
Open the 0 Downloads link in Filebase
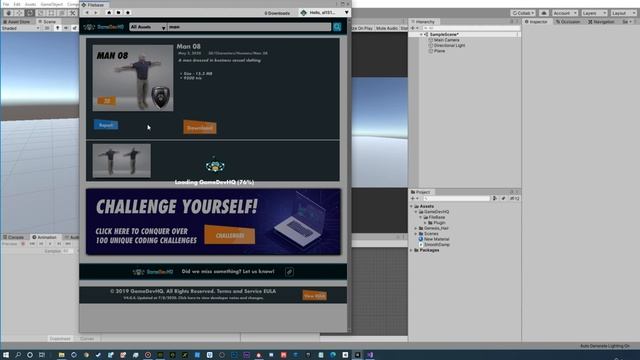(x=277, y=13)
